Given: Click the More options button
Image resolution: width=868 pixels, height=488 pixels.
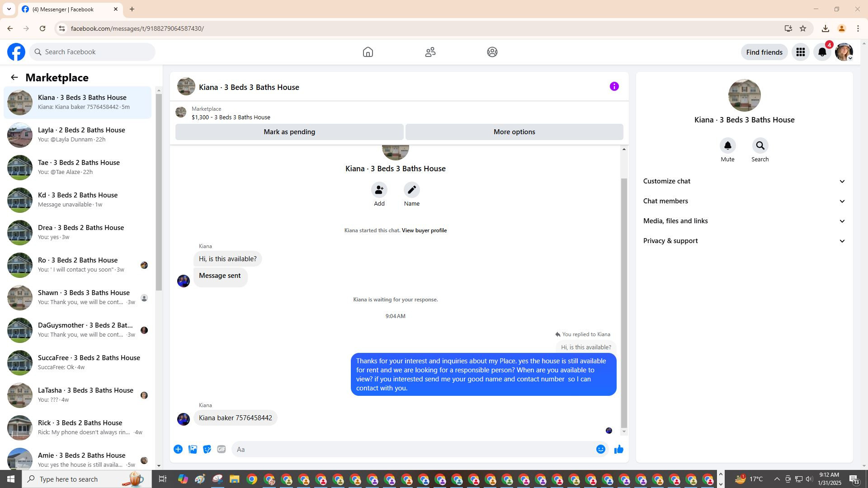Looking at the screenshot, I should (x=514, y=132).
